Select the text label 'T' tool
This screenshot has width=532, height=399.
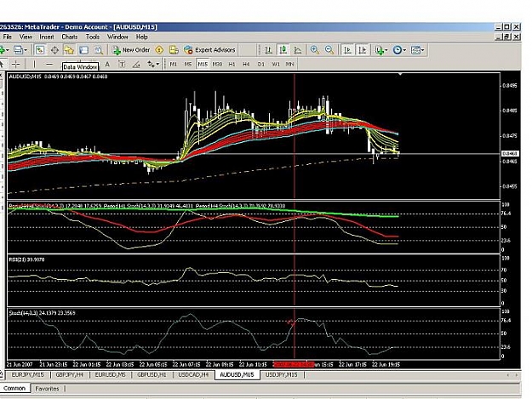pos(122,64)
